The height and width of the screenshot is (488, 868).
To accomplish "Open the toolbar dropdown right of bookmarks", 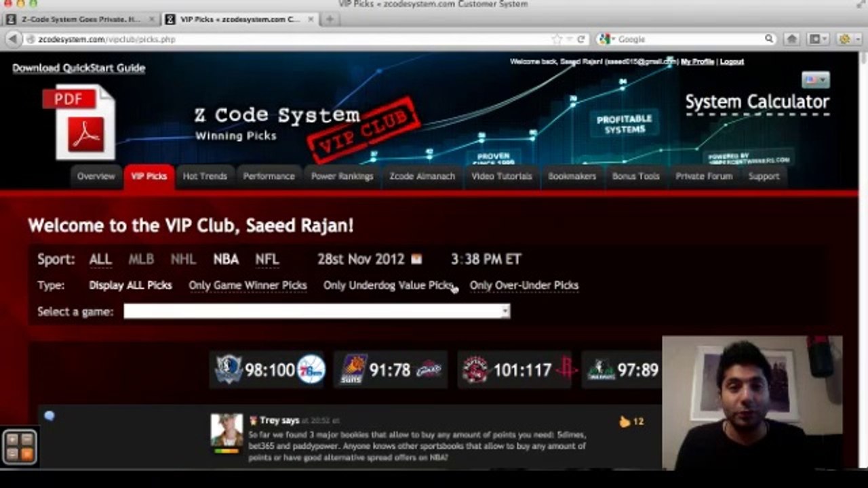I will (x=848, y=39).
